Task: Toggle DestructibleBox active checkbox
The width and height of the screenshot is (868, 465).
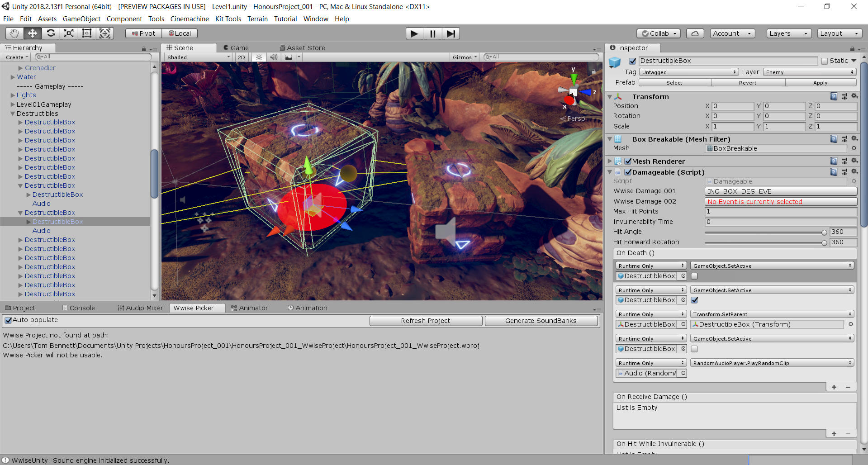Action: (632, 61)
